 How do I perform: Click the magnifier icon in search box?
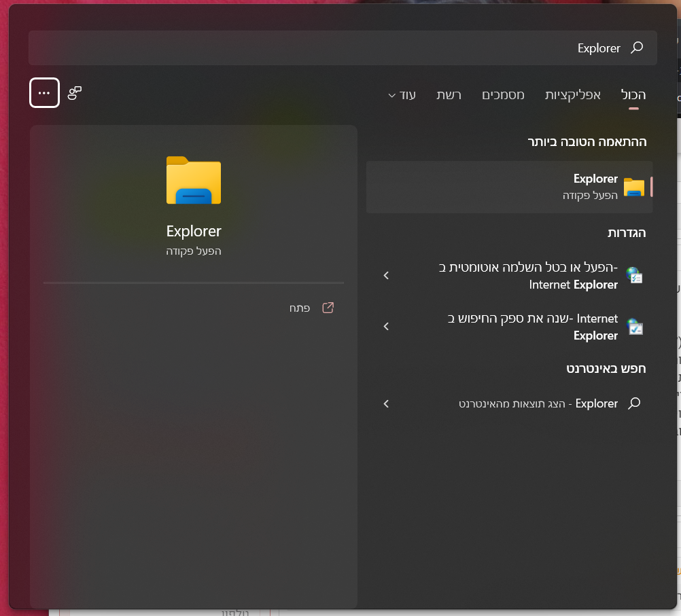point(637,48)
